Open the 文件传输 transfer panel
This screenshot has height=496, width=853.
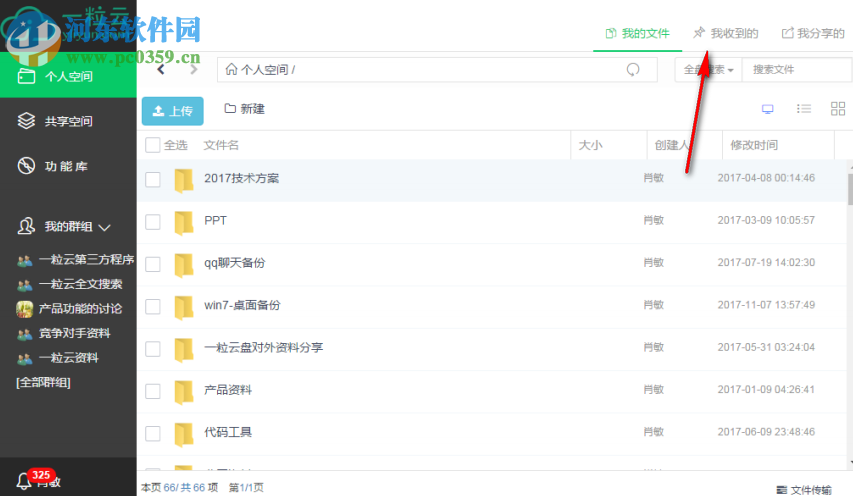click(804, 489)
